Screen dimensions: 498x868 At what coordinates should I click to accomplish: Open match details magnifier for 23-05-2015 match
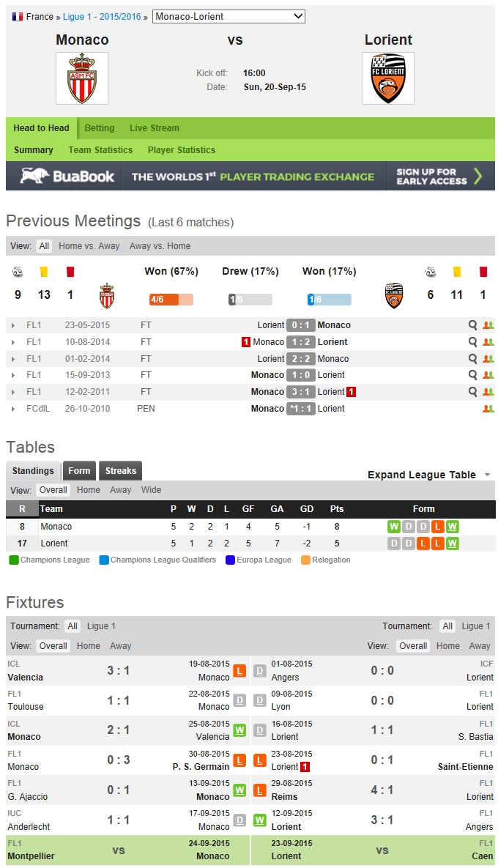(473, 325)
